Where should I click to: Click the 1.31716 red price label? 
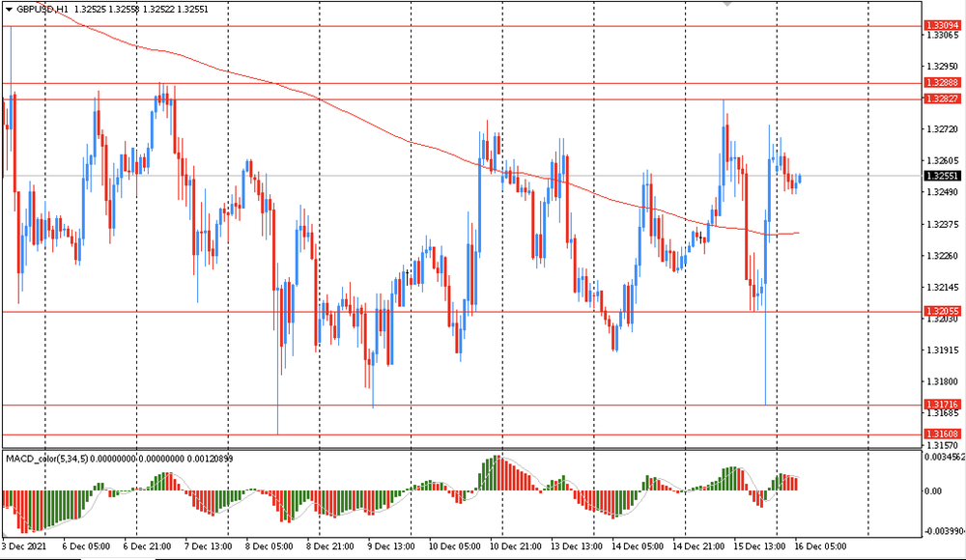coord(941,404)
